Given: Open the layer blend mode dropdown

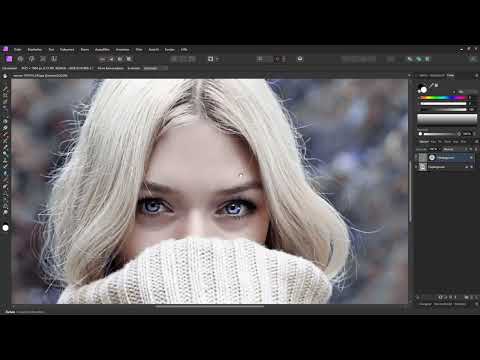Looking at the screenshot, I should pyautogui.click(x=454, y=149).
